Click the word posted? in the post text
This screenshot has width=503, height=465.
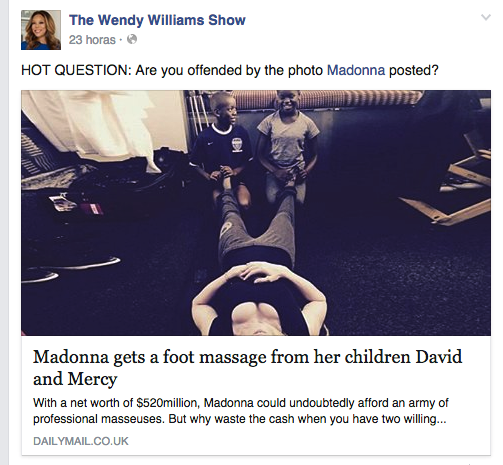coord(414,70)
